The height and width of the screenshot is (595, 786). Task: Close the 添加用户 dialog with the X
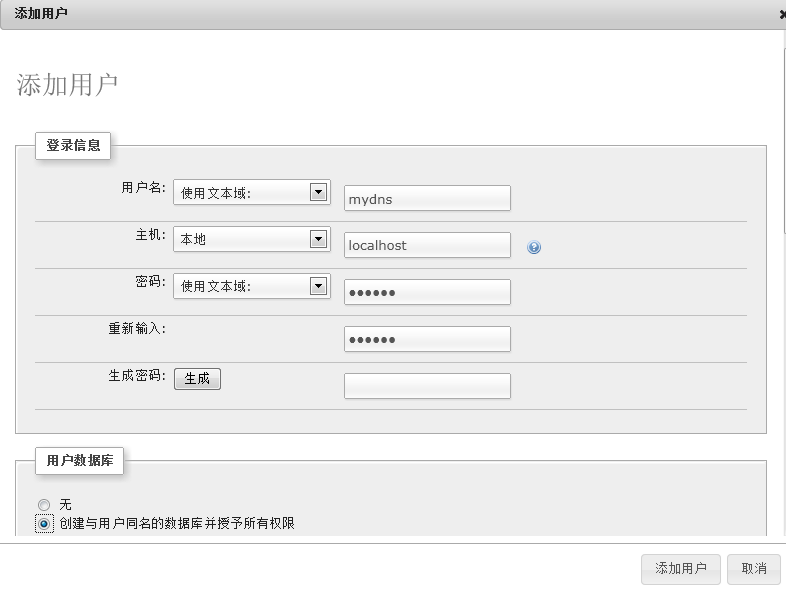point(782,15)
